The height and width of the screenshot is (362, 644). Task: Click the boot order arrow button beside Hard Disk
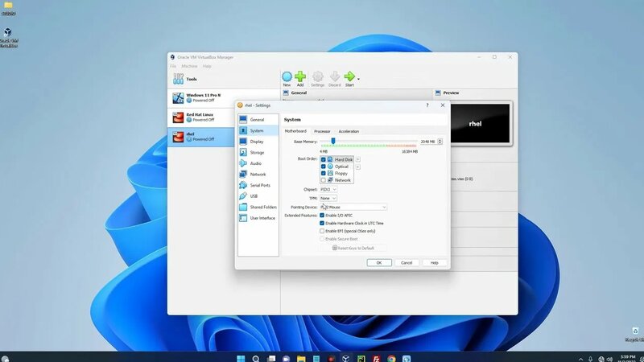tap(357, 159)
